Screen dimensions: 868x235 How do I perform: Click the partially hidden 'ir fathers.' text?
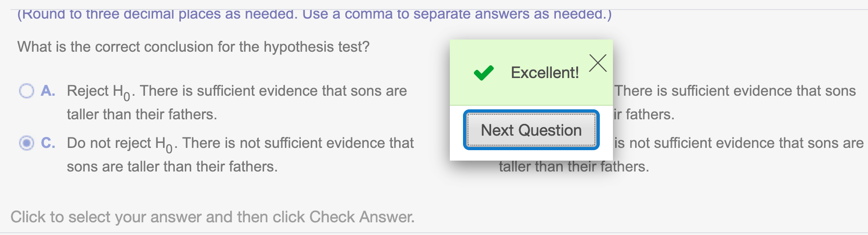click(x=644, y=114)
